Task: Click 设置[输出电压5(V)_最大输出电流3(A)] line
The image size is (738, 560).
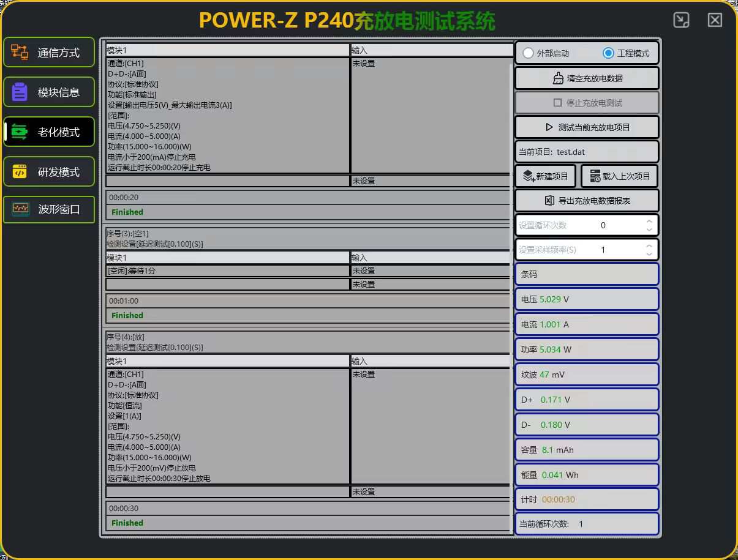Action: coord(170,105)
